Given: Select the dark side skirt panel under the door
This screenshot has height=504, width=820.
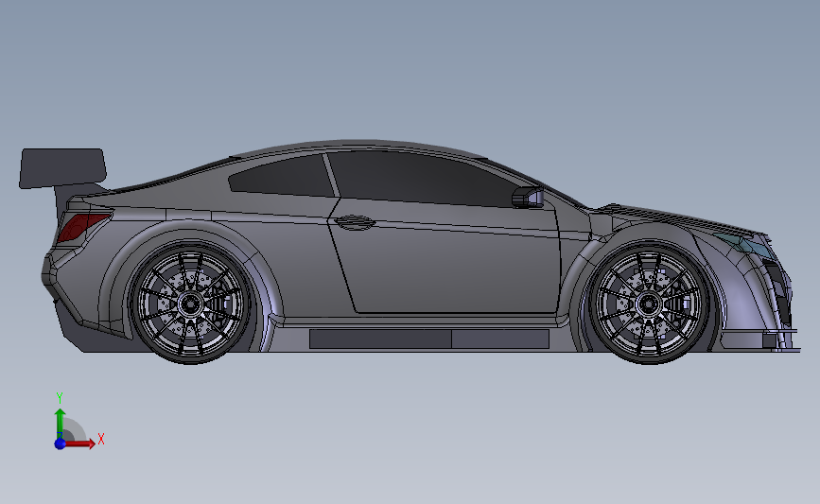Looking at the screenshot, I should pos(428,339).
